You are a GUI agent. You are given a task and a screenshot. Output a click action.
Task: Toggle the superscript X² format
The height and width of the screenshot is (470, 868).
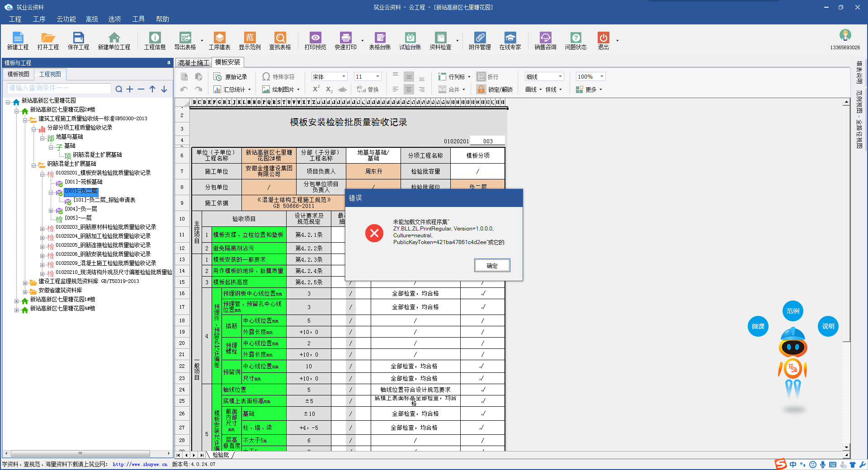316,89
